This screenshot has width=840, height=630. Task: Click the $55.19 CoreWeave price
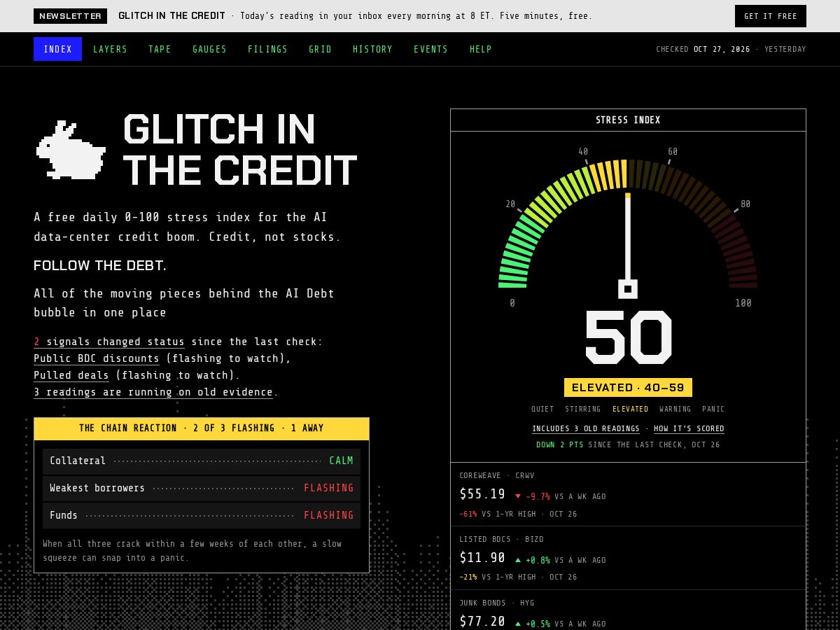tap(482, 494)
